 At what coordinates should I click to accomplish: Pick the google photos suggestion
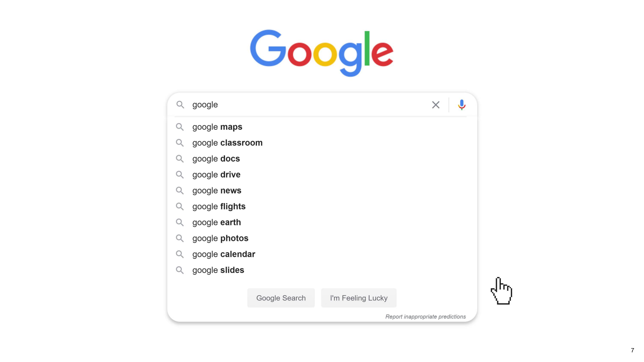pos(322,238)
